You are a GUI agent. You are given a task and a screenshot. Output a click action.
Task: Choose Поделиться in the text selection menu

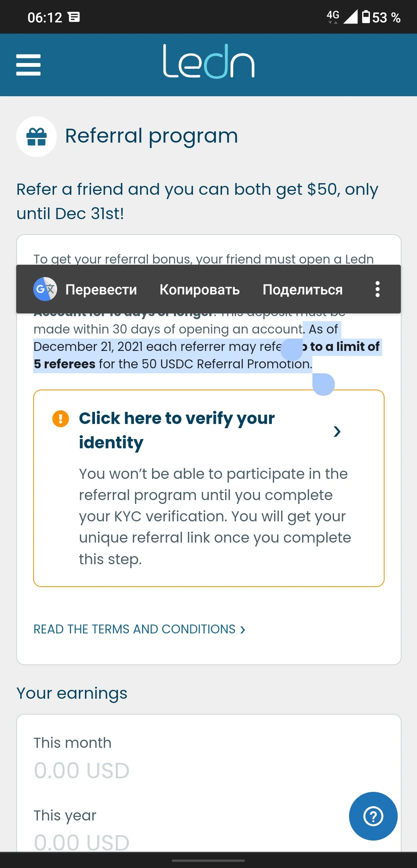[x=303, y=289]
